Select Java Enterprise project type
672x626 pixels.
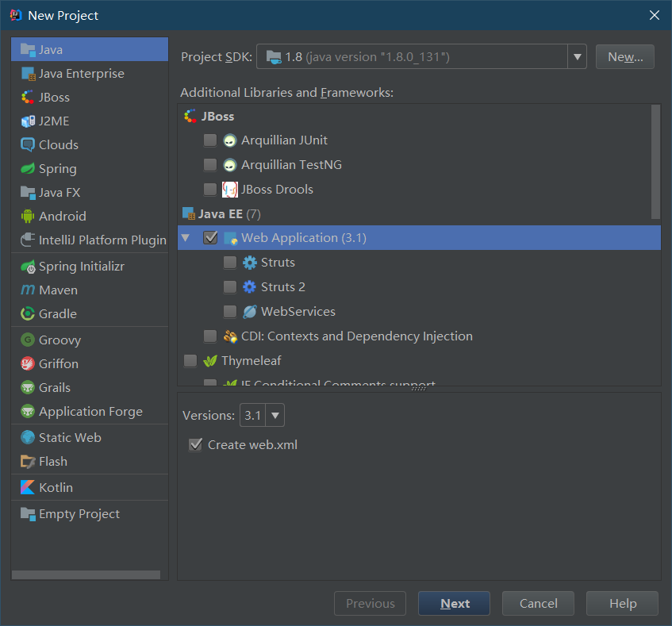(x=90, y=74)
